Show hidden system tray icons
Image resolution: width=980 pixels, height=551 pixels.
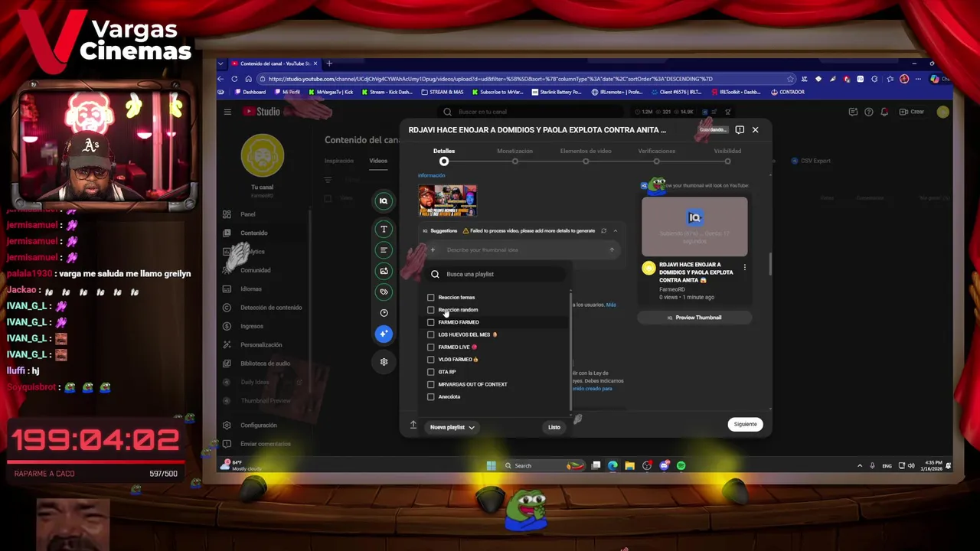coord(859,465)
